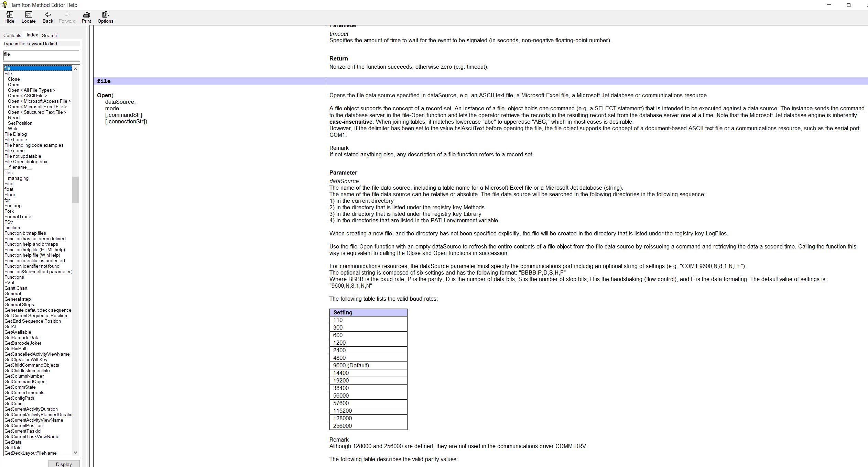868x467 pixels.
Task: Select 'FVal' index entry
Action: (x=9, y=282)
